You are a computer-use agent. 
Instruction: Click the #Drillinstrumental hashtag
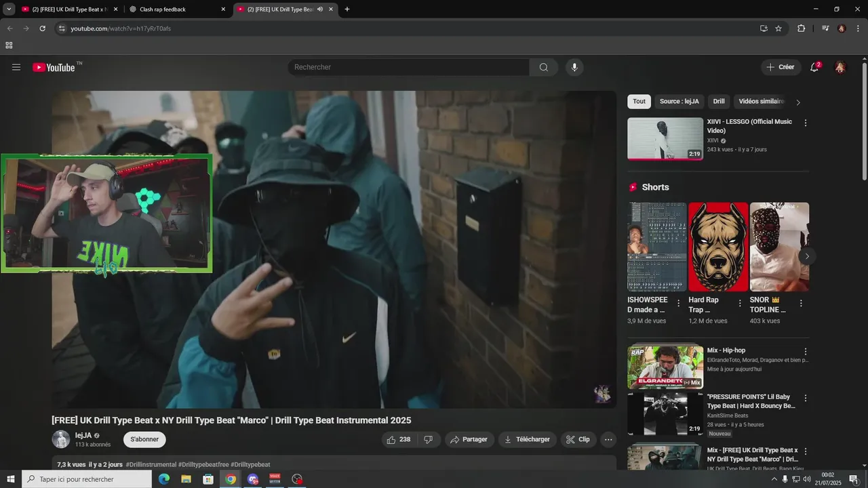click(x=151, y=465)
